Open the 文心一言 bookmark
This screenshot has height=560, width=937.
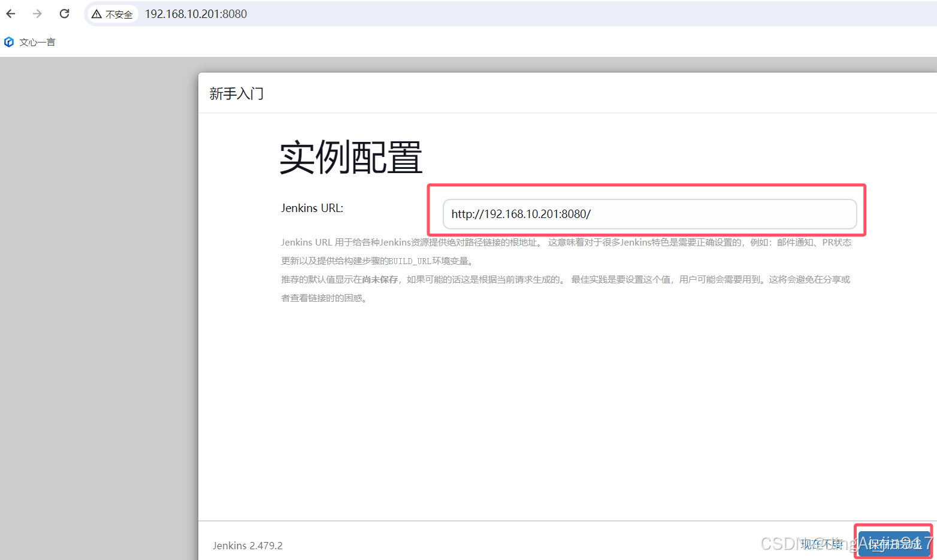click(30, 42)
